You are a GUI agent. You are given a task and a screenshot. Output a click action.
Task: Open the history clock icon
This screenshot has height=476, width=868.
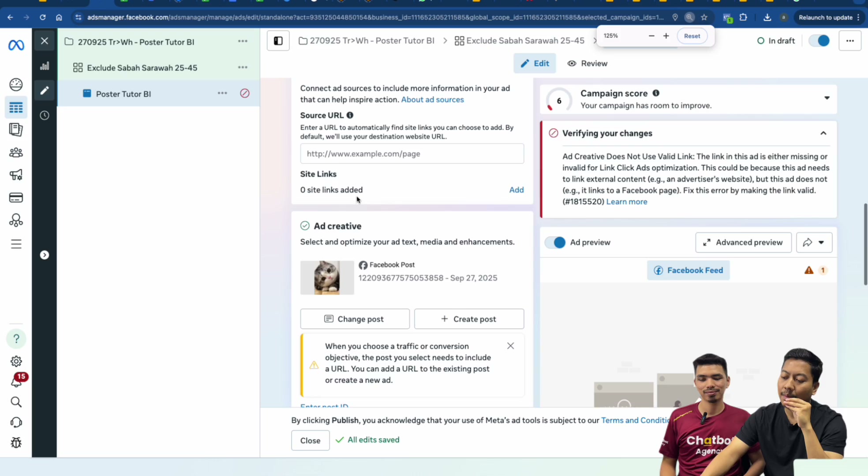pyautogui.click(x=45, y=115)
